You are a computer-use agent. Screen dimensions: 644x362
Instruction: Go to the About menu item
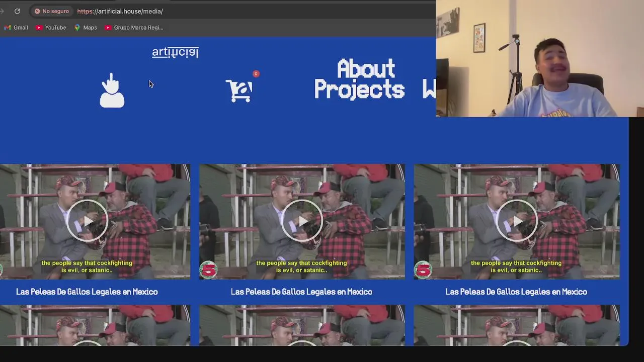click(366, 69)
